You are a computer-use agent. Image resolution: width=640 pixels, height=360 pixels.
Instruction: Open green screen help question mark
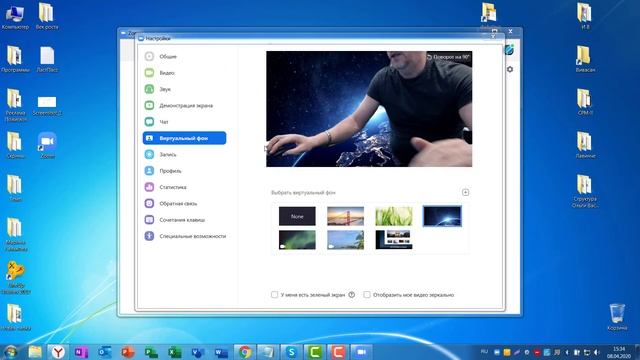point(351,295)
